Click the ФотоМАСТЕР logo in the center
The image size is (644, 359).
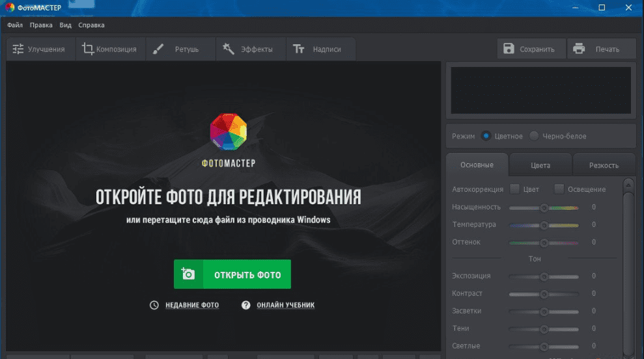(x=229, y=132)
